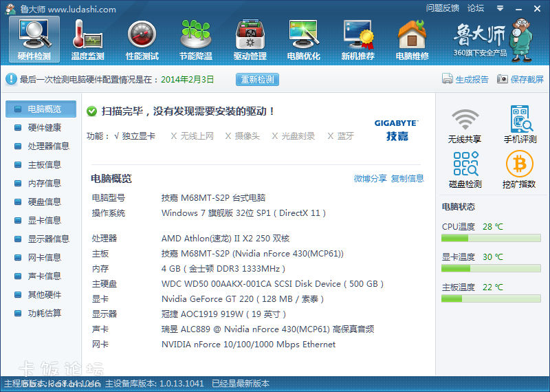Click the CPU温度 progress bar
This screenshot has height=392, width=550.
coord(491,238)
